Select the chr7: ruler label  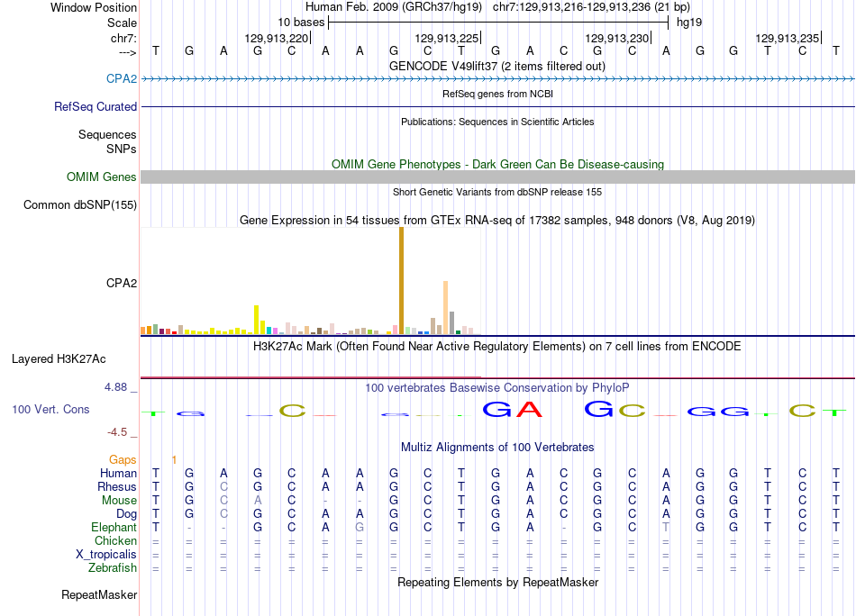pyautogui.click(x=123, y=38)
